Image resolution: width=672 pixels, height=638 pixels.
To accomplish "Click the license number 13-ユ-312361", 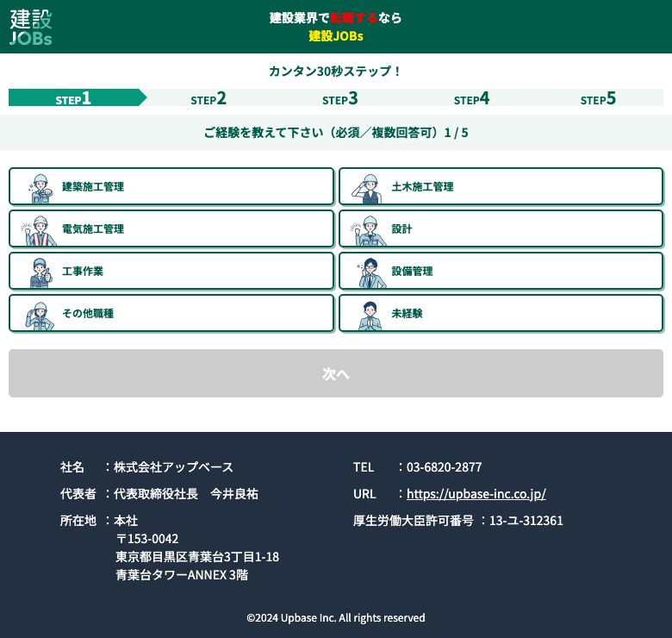I will click(x=526, y=521).
